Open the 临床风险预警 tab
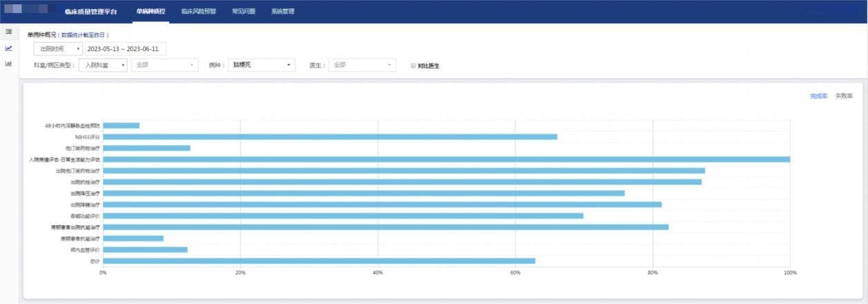The height and width of the screenshot is (304, 868). (x=198, y=12)
